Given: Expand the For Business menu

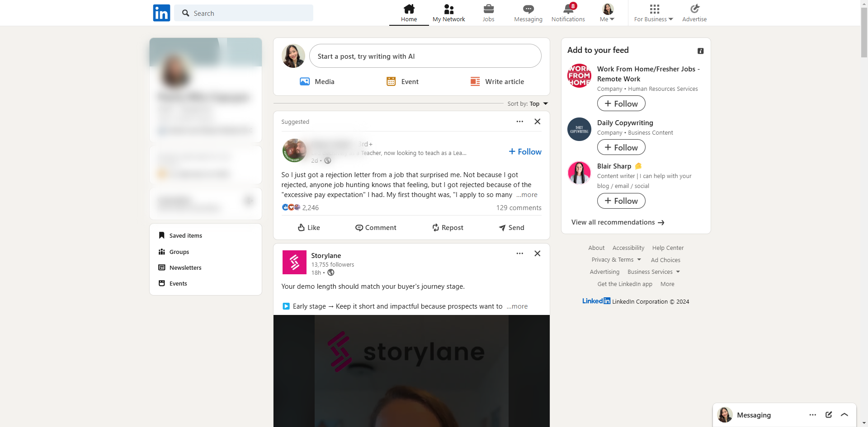Looking at the screenshot, I should (x=654, y=13).
